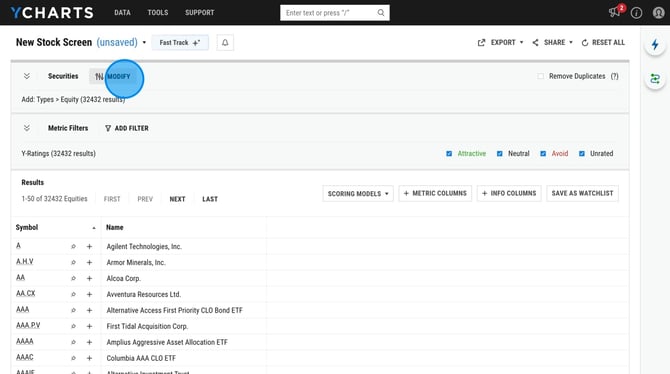Click the quote icon for First Tidal Acquisition
The height and width of the screenshot is (374, 670).
[x=73, y=326]
